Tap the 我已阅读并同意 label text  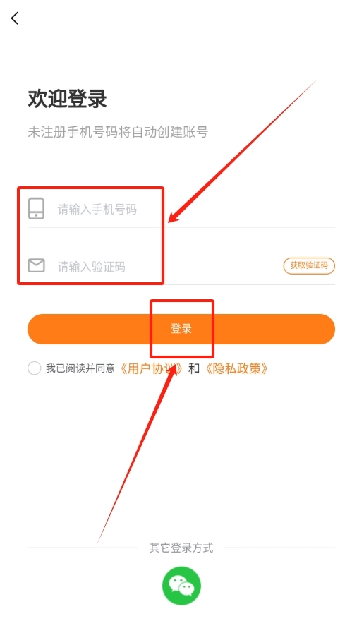(80, 368)
